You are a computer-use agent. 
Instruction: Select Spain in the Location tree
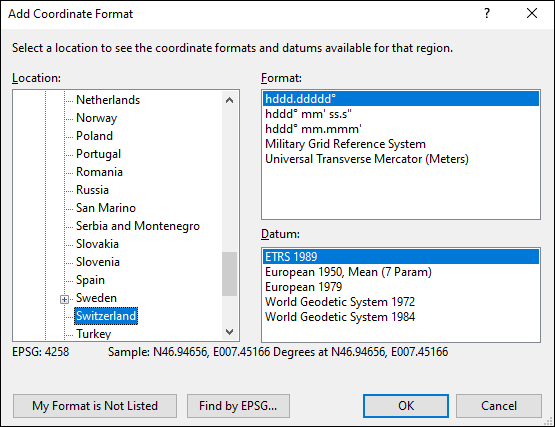[90, 280]
